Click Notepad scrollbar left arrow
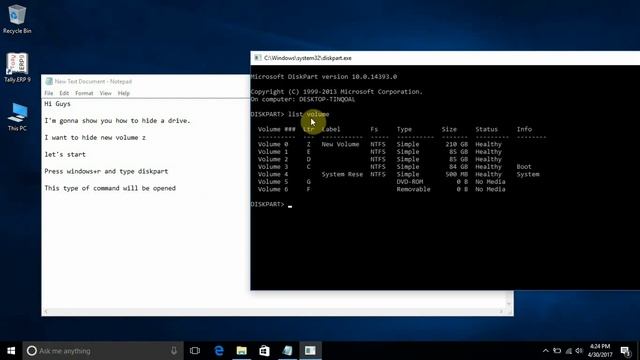 click(x=46, y=311)
